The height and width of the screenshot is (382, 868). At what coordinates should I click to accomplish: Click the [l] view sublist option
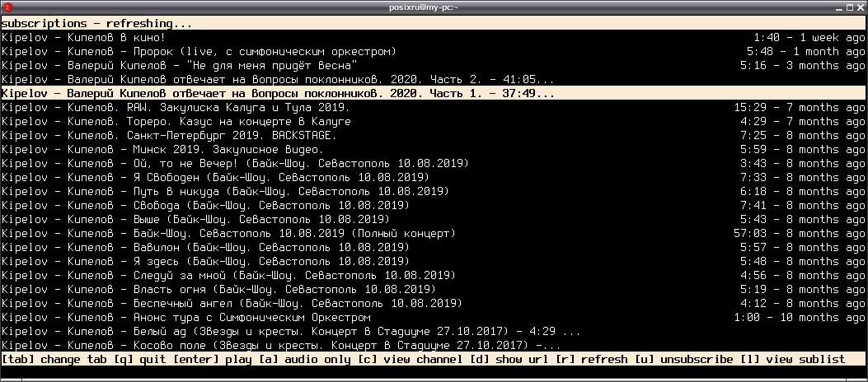point(793,359)
